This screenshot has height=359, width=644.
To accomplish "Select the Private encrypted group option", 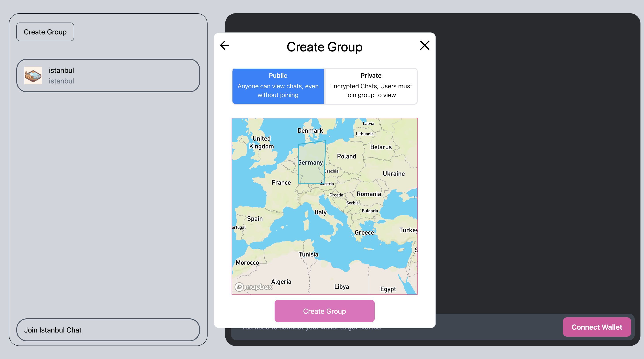I will [x=371, y=86].
